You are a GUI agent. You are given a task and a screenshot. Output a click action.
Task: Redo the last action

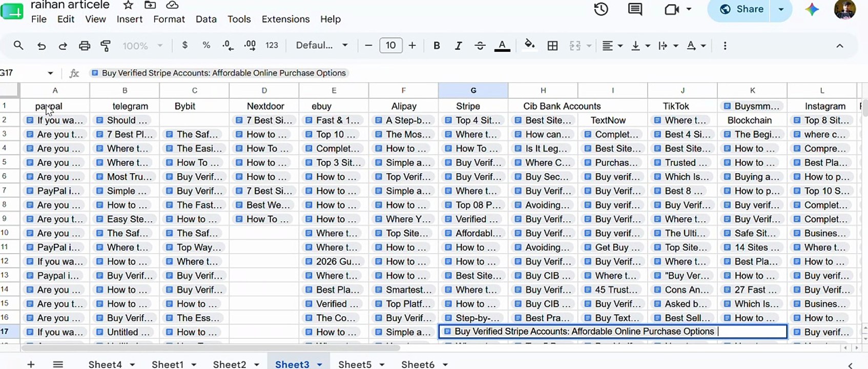click(x=63, y=46)
